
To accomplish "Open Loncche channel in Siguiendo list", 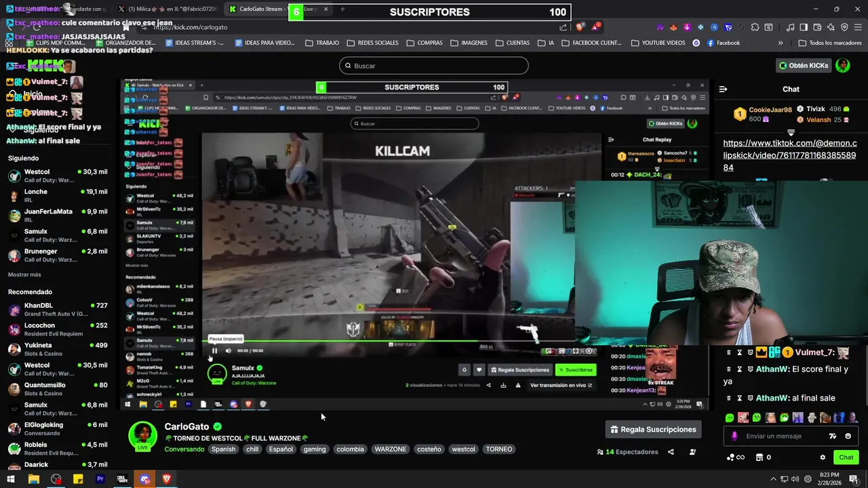I will [58, 196].
